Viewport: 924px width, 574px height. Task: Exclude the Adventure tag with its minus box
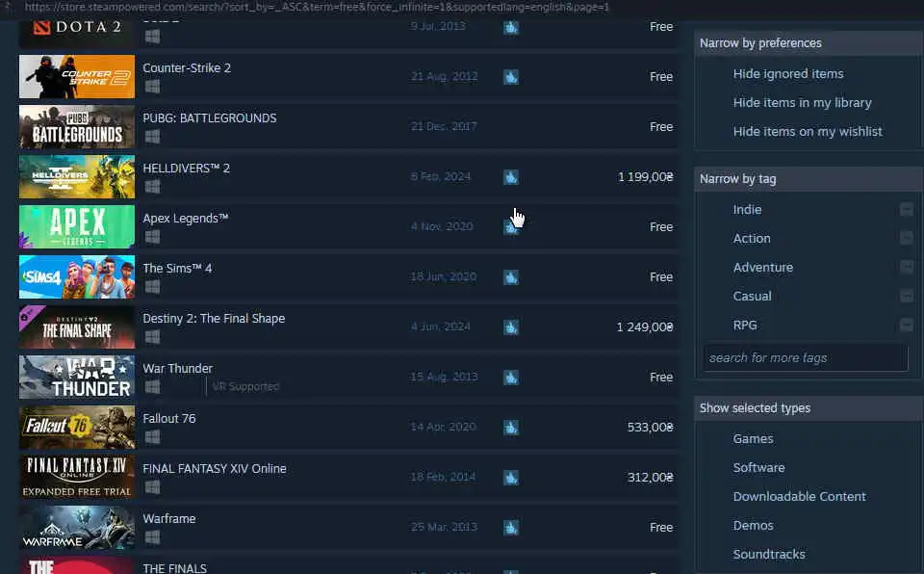907,267
